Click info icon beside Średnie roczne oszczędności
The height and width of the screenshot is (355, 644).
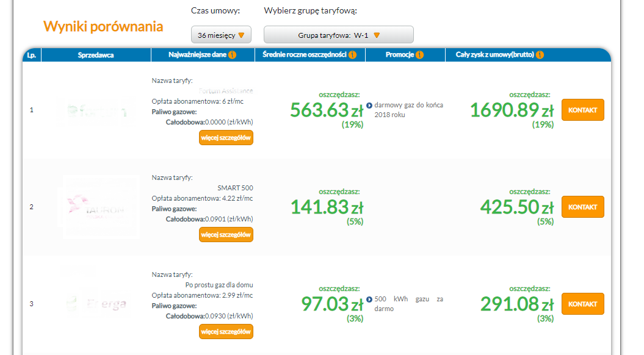353,55
